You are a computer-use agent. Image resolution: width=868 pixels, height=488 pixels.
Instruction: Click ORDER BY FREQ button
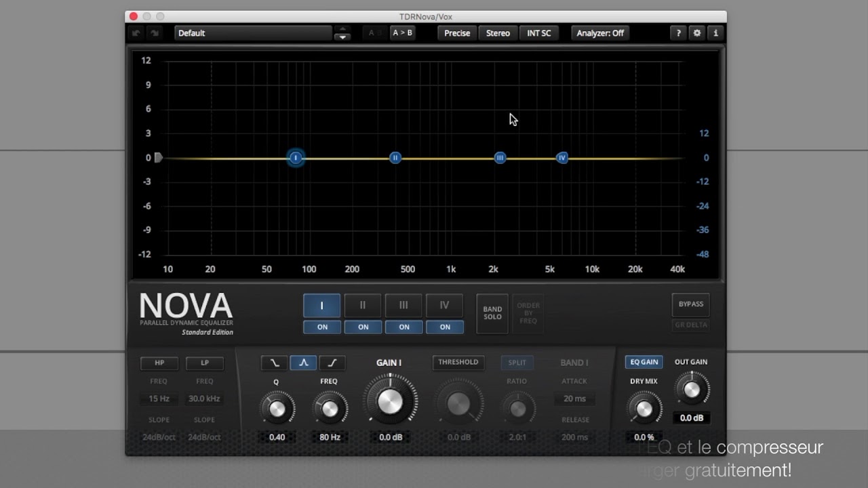tap(528, 313)
